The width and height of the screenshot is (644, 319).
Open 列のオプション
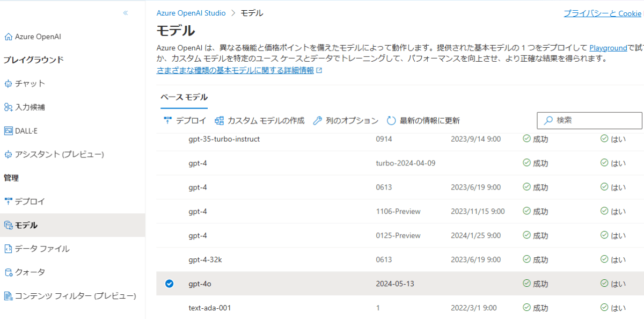346,121
